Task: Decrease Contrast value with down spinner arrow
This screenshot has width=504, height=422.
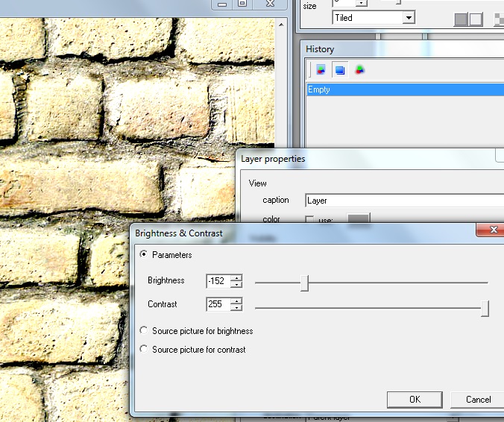Action: [236, 308]
